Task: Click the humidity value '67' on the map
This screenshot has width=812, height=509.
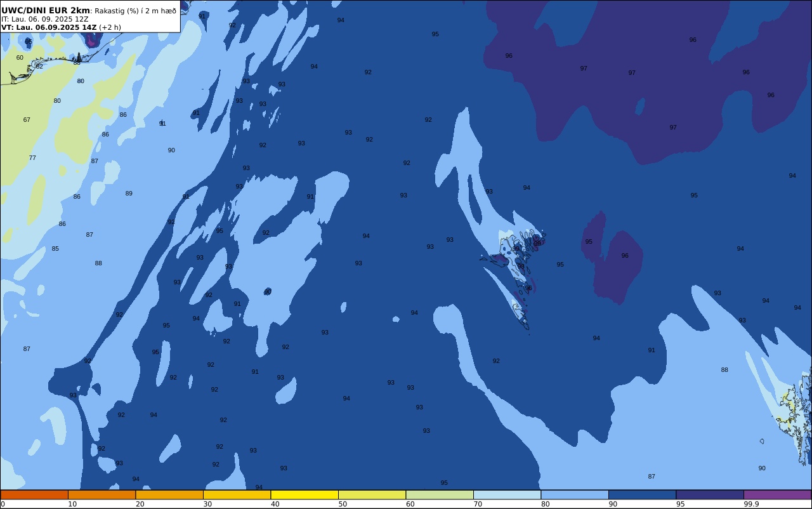Action: click(27, 120)
